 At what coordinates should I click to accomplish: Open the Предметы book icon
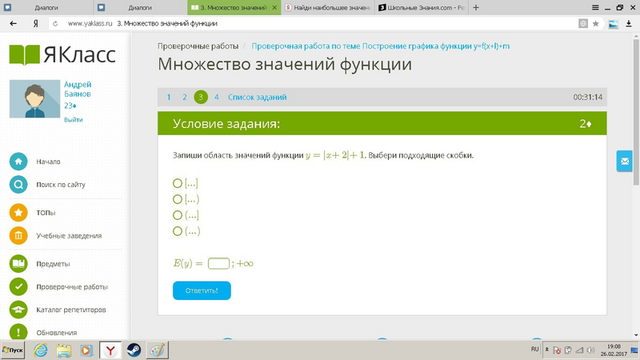pos(18,264)
